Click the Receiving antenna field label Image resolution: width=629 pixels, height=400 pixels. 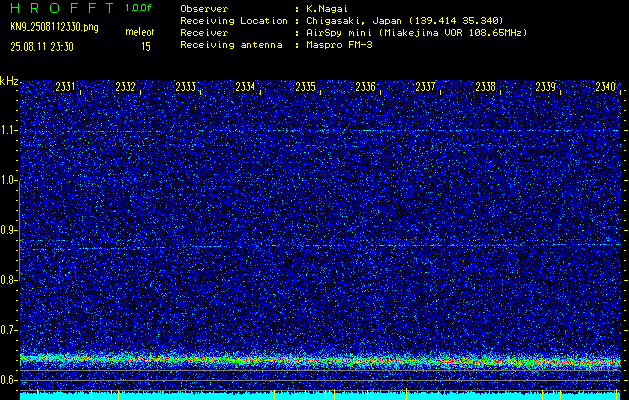point(231,45)
